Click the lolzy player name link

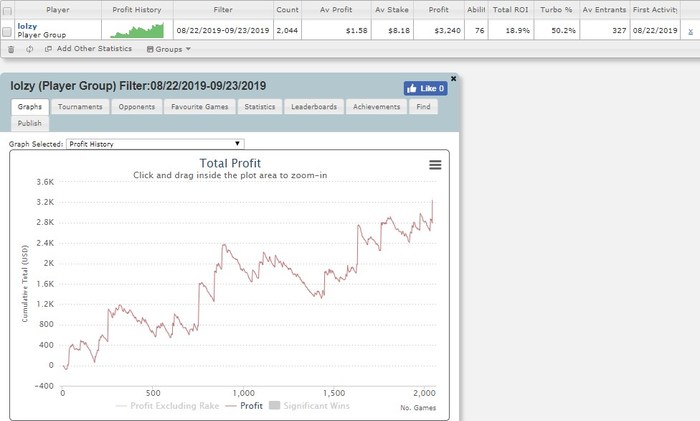pos(27,26)
